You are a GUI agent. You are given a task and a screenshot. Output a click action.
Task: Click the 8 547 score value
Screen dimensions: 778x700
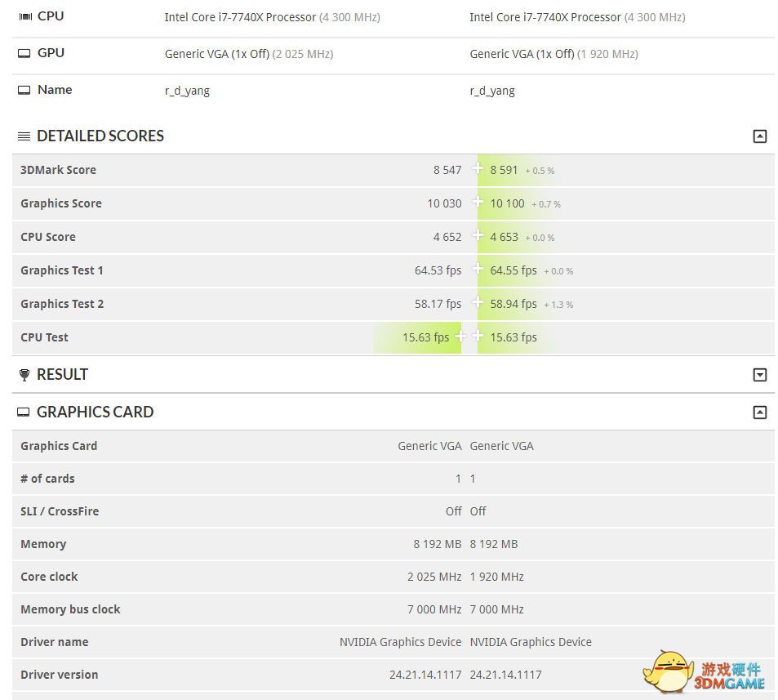click(447, 170)
